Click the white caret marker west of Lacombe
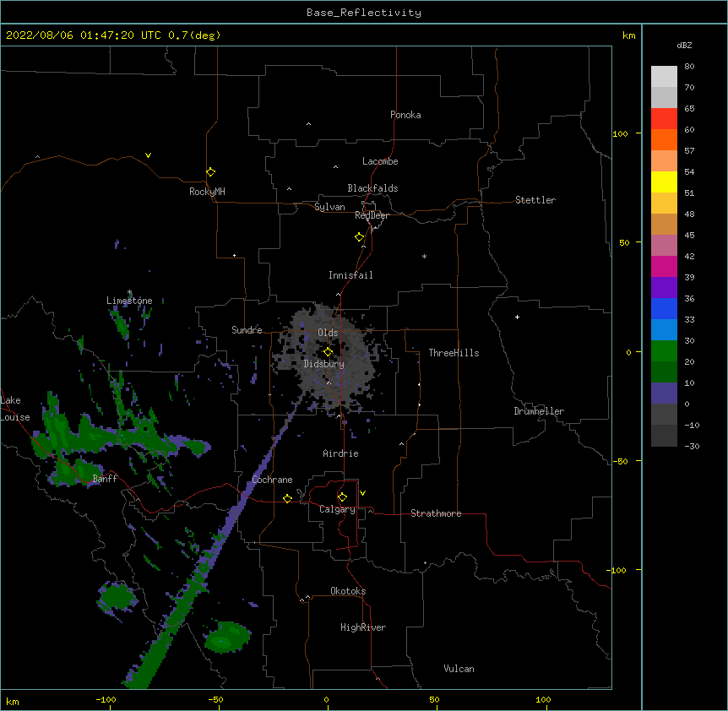The height and width of the screenshot is (711, 728). [x=335, y=166]
